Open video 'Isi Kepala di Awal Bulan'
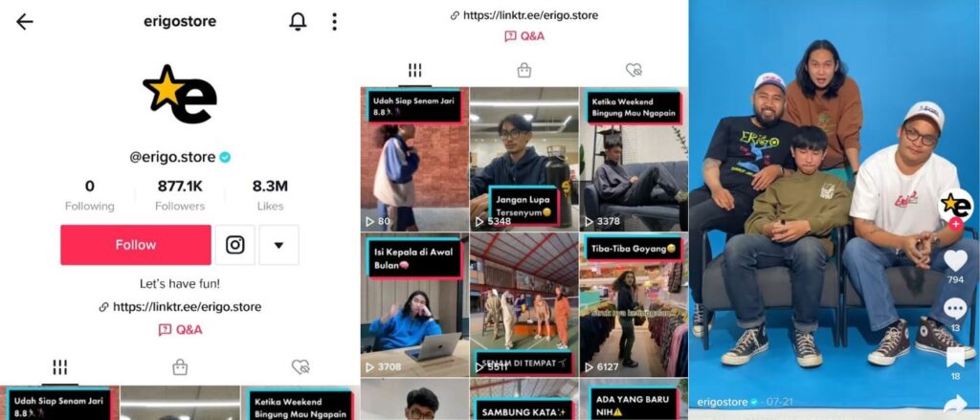This screenshot has width=980, height=420. 414,305
